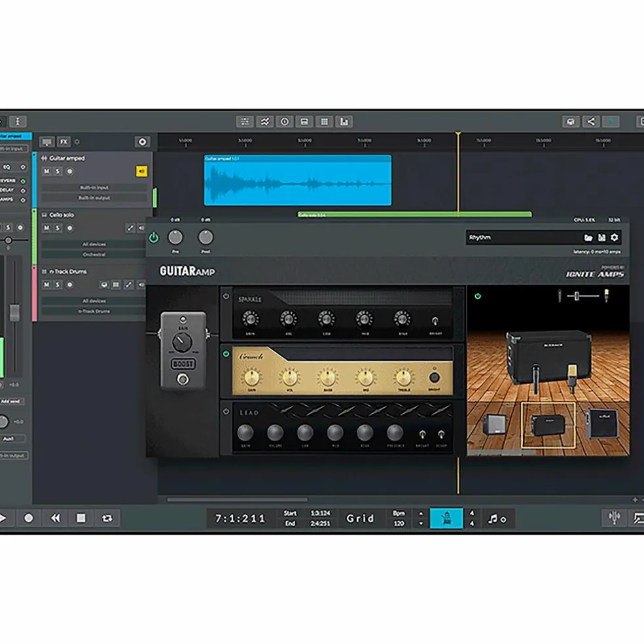Decrease the BPM with the down arrow

pos(421,524)
